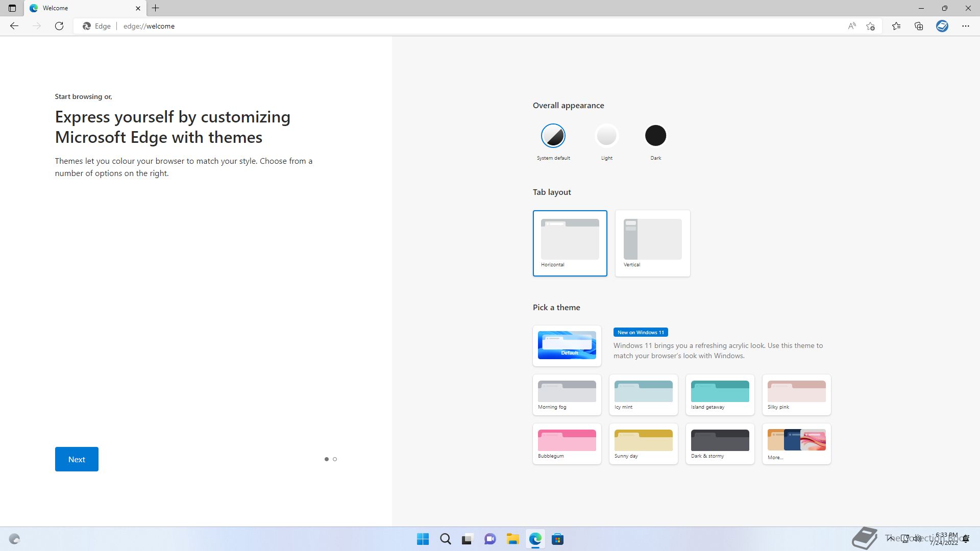This screenshot has height=551, width=980.
Task: Select System default appearance
Action: click(x=553, y=136)
